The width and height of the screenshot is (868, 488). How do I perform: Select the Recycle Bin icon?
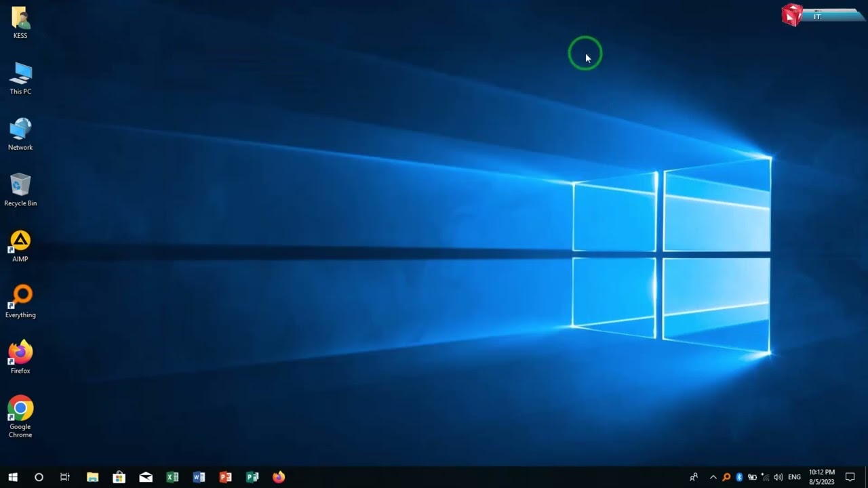click(20, 189)
